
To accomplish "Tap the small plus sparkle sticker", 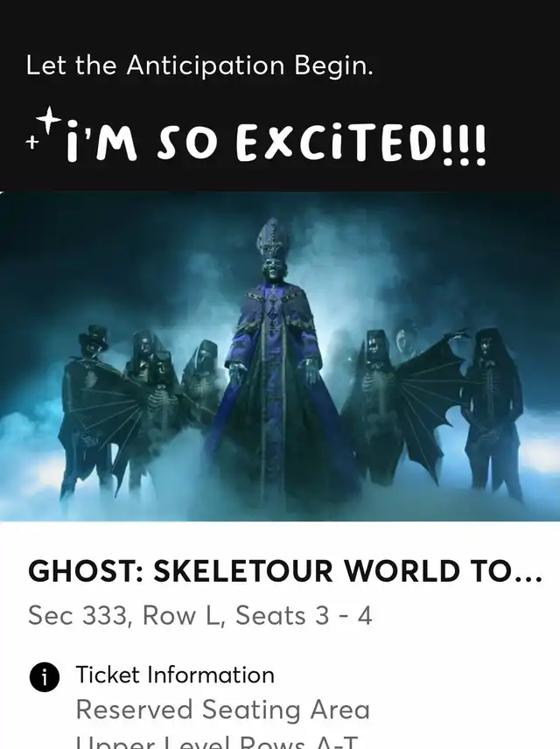I will pyautogui.click(x=31, y=142).
